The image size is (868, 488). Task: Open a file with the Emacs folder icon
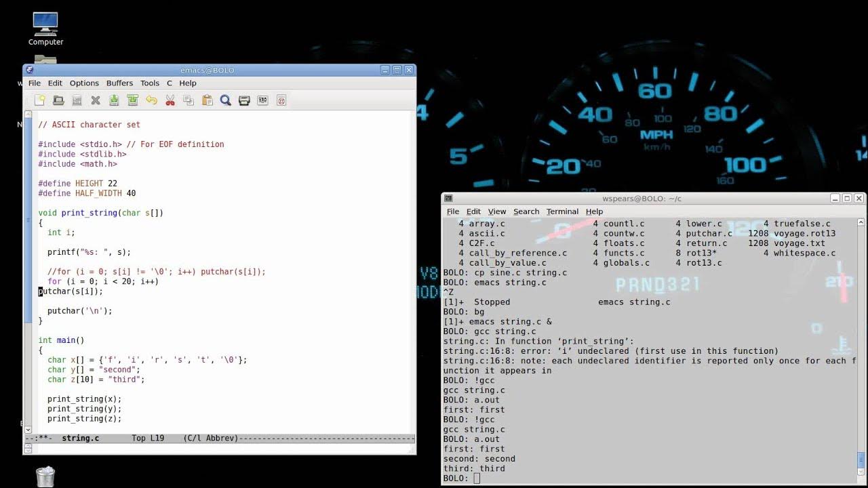(x=58, y=100)
